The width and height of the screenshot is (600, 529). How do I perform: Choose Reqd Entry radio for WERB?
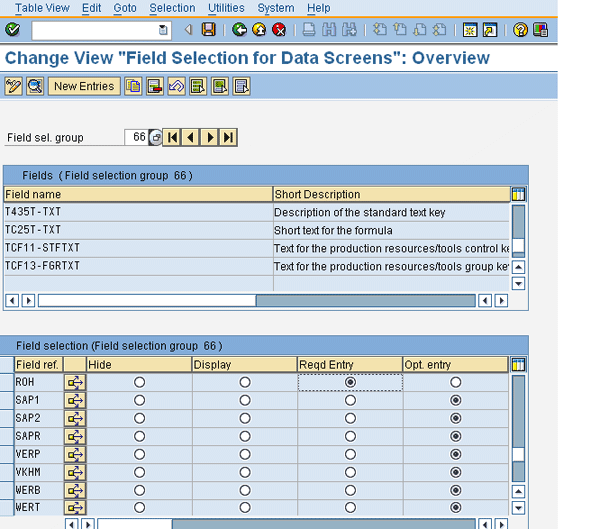pos(350,490)
